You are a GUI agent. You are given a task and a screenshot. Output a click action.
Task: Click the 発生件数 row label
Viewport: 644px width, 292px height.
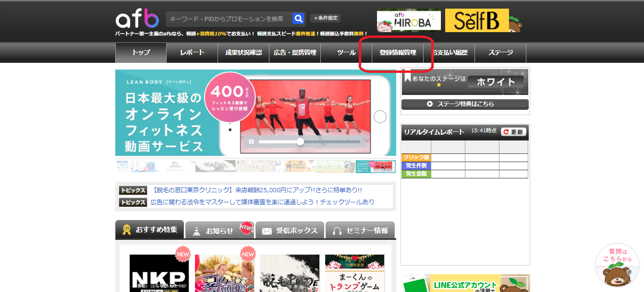(x=416, y=166)
